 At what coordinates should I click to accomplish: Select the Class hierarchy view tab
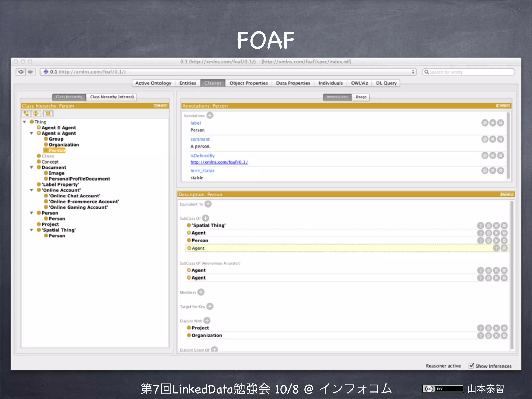click(69, 97)
